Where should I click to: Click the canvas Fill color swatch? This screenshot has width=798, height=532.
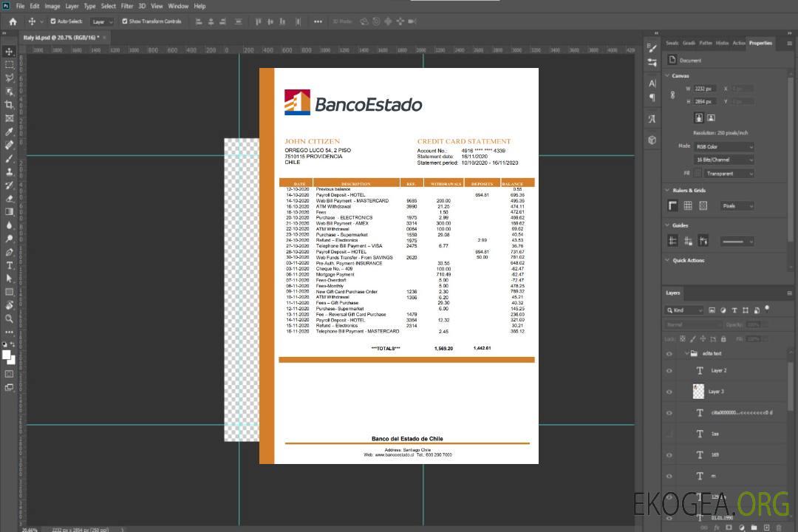coord(698,174)
